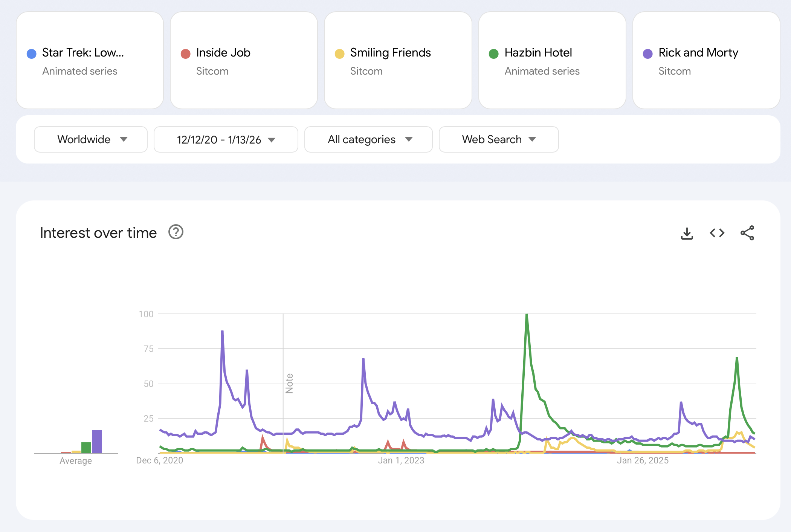Open the embed code icon
The width and height of the screenshot is (791, 532).
pos(717,233)
